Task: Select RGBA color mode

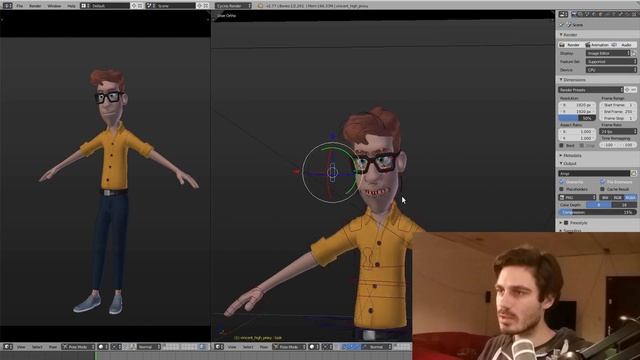Action: [630, 198]
